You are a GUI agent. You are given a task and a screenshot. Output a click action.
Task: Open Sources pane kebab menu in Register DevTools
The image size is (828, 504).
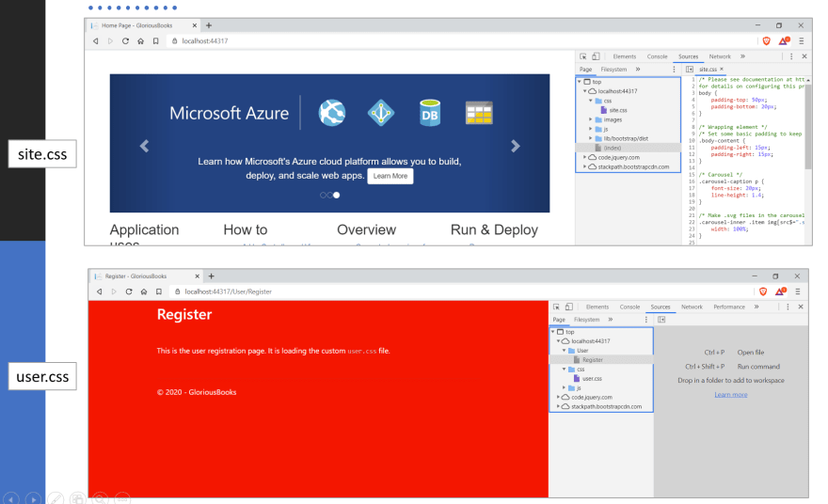pos(645,320)
